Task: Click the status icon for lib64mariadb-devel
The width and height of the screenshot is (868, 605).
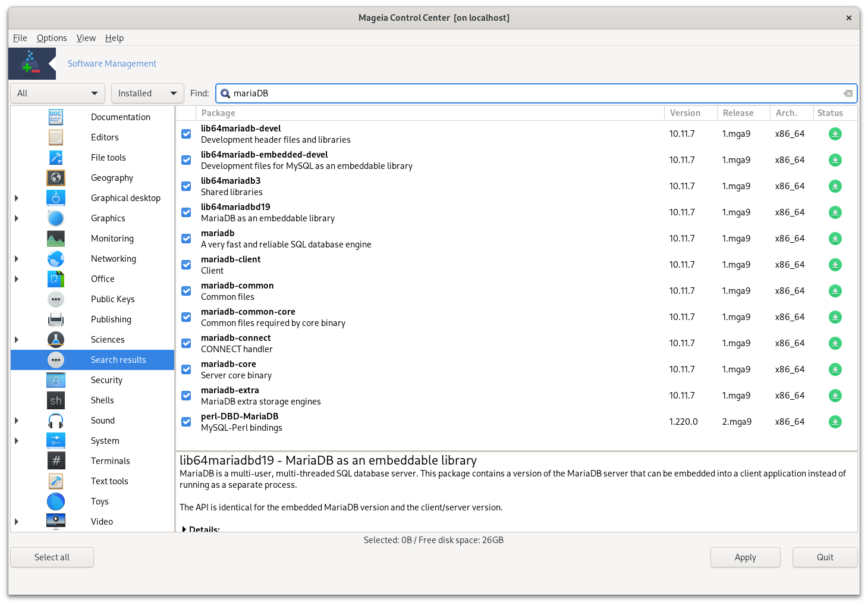Action: click(x=835, y=134)
